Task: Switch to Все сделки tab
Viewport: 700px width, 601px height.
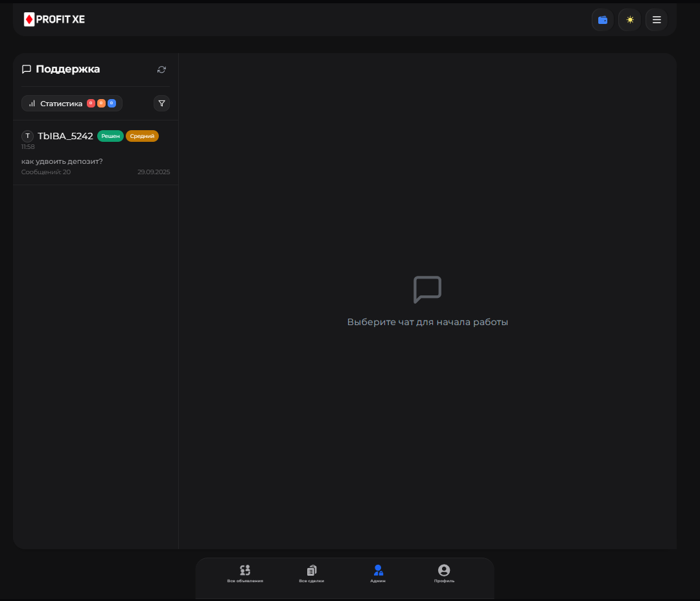Action: [x=312, y=574]
